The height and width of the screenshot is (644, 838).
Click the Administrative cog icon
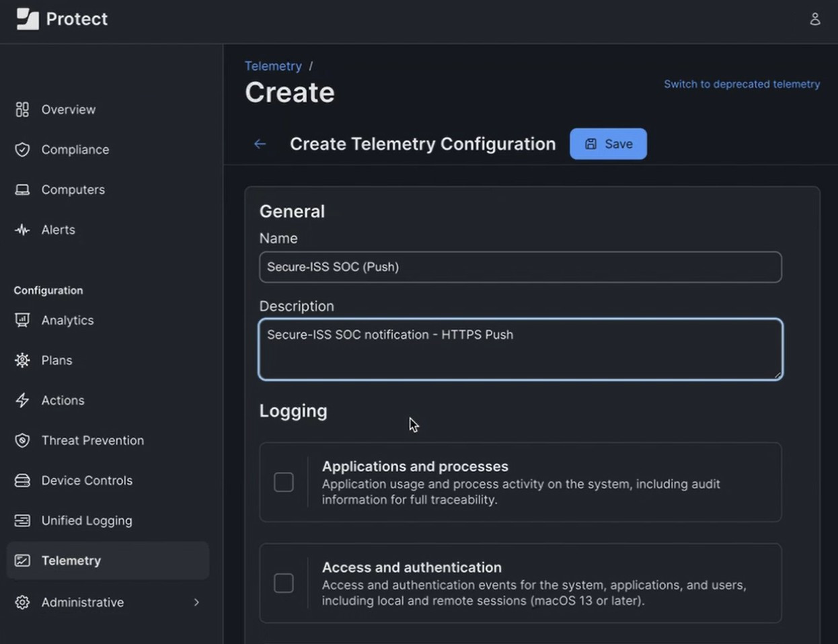22,602
